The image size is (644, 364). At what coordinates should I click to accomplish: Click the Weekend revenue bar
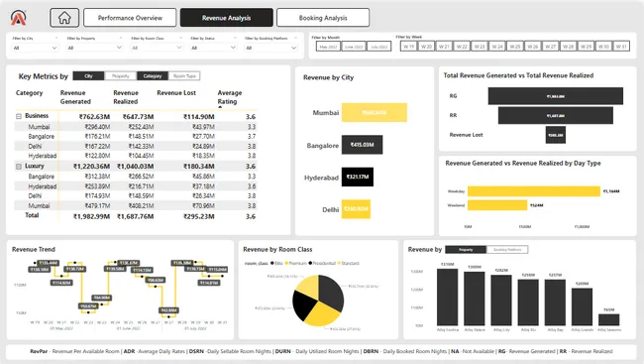497,205
